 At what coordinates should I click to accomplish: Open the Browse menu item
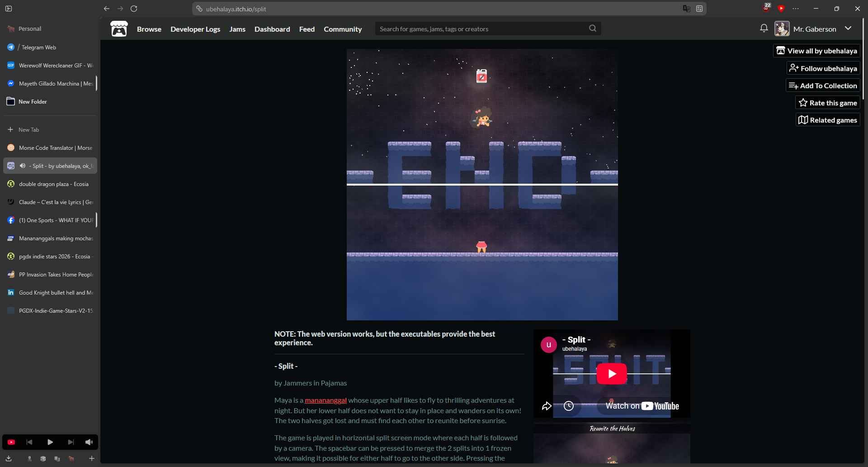pos(149,29)
